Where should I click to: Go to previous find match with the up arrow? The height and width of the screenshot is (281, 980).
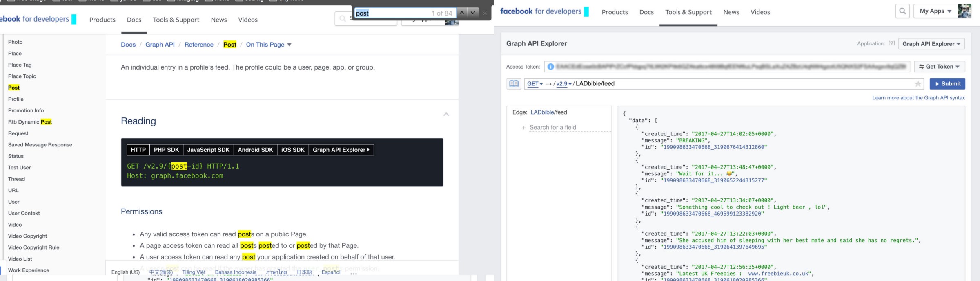pos(462,13)
